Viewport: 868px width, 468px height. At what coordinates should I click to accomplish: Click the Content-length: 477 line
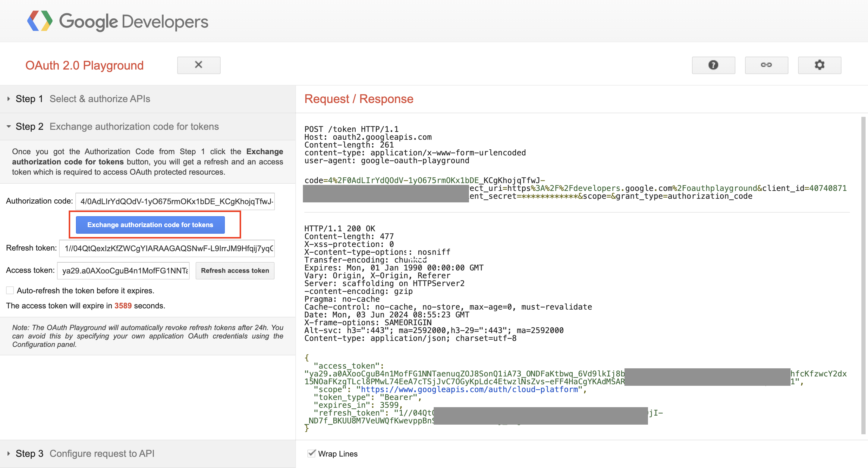[349, 236]
